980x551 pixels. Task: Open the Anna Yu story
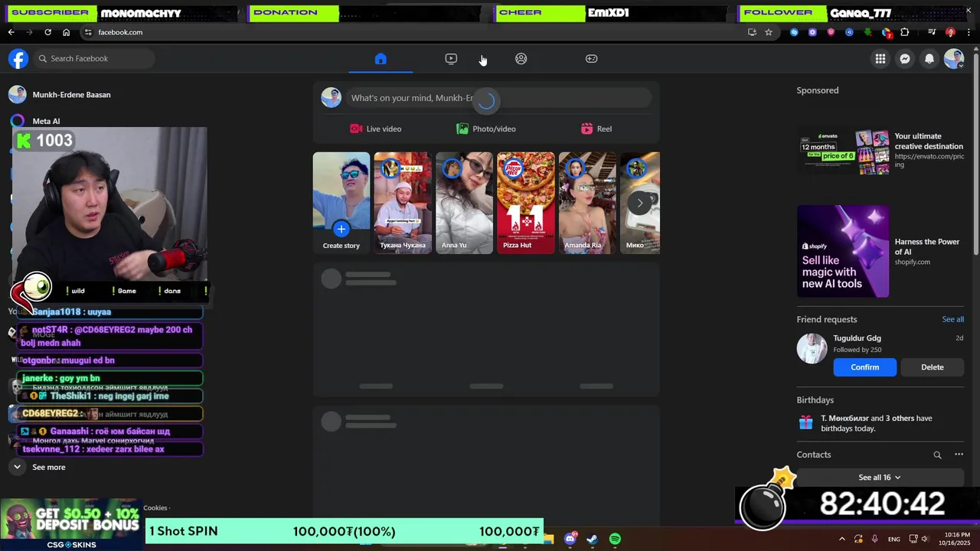(x=464, y=203)
